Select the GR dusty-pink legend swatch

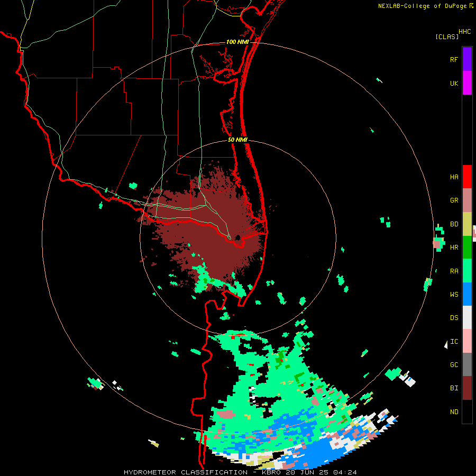pyautogui.click(x=467, y=200)
